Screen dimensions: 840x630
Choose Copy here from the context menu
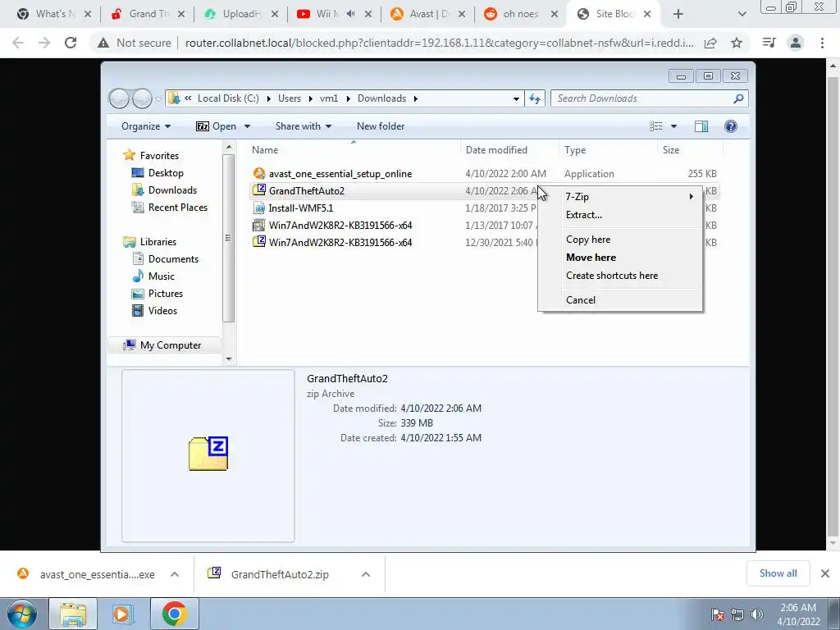pyautogui.click(x=620, y=240)
